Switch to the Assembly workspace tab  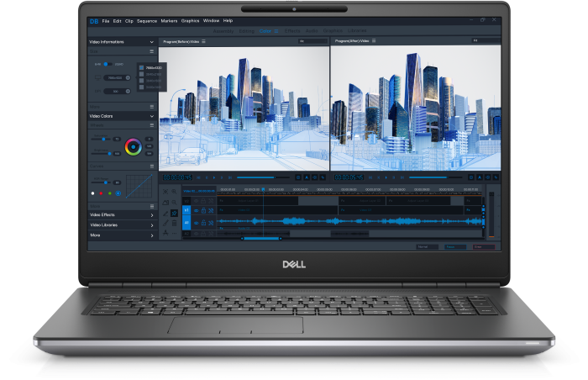click(x=223, y=31)
